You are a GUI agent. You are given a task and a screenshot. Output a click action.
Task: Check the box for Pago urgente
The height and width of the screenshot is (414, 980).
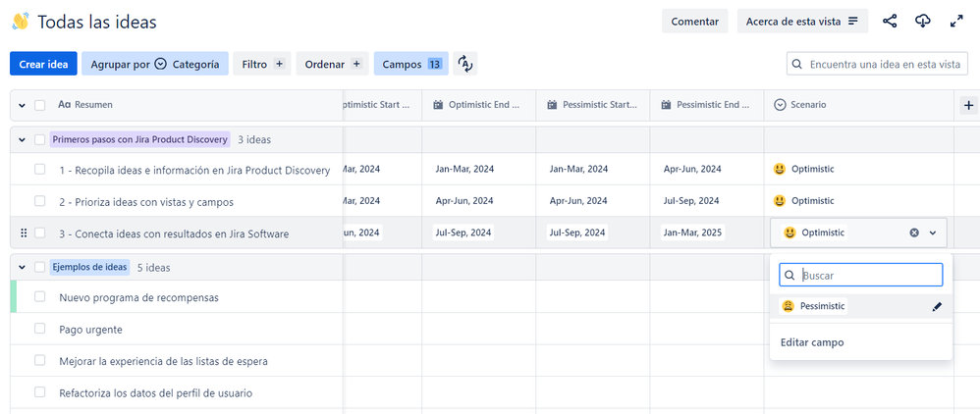point(40,329)
